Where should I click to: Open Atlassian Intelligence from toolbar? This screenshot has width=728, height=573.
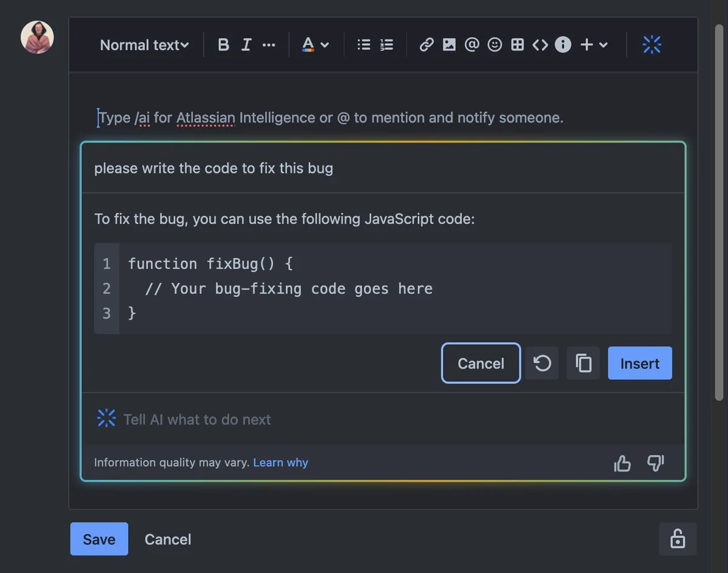[652, 44]
